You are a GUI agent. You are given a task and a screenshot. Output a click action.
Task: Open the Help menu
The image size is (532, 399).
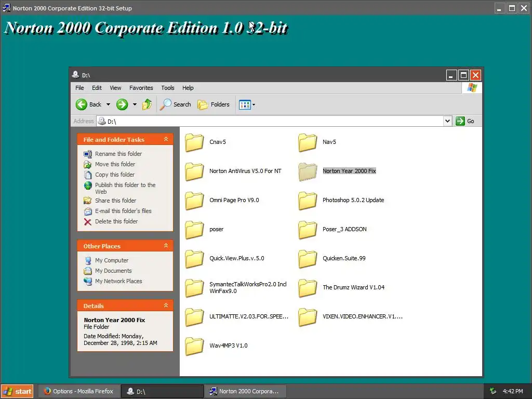pyautogui.click(x=188, y=88)
